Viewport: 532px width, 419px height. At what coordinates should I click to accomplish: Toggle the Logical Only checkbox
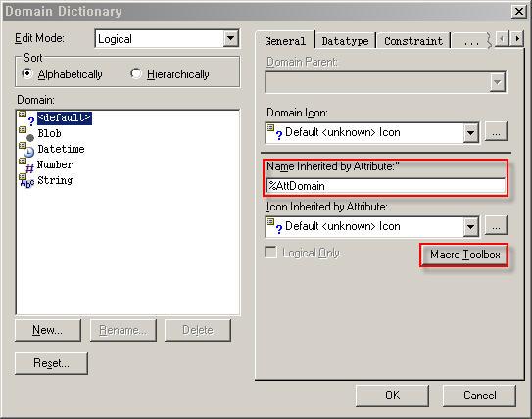(270, 253)
